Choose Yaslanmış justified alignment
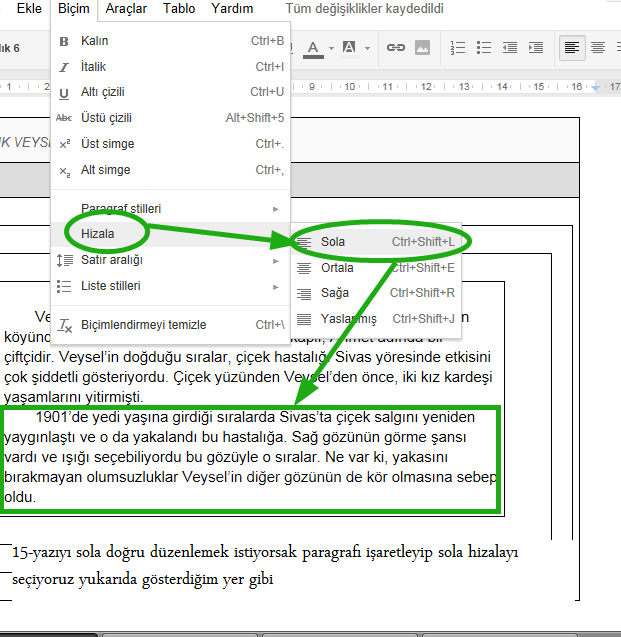Viewport: 621px width, 637px height. (376, 319)
